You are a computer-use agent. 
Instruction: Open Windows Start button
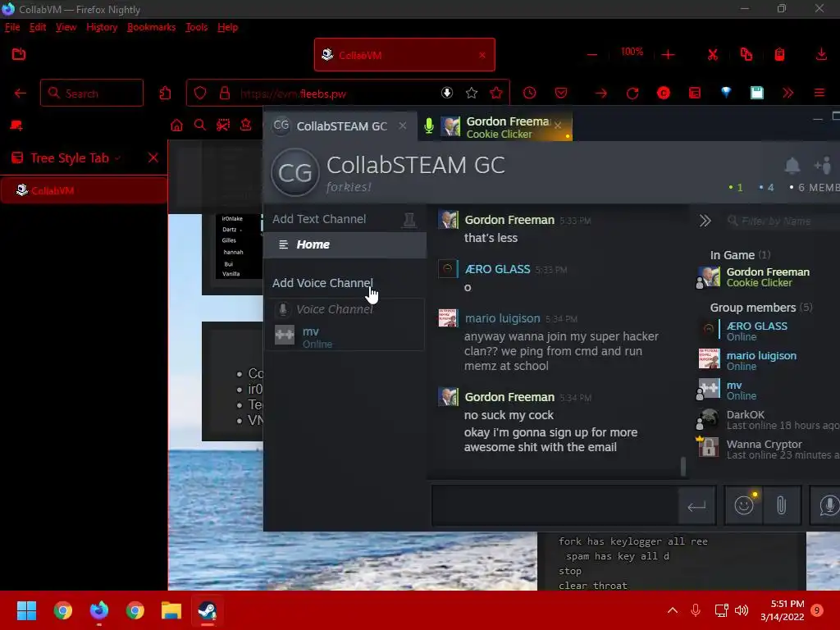(x=26, y=610)
